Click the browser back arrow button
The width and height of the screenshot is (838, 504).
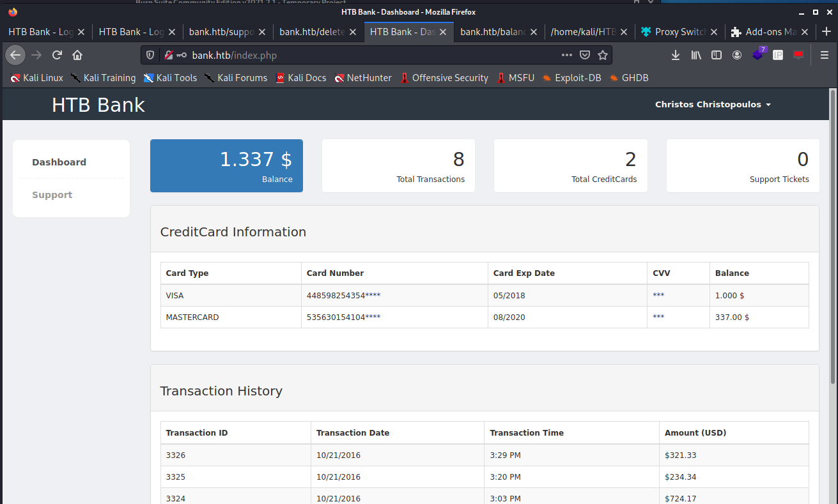[15, 56]
